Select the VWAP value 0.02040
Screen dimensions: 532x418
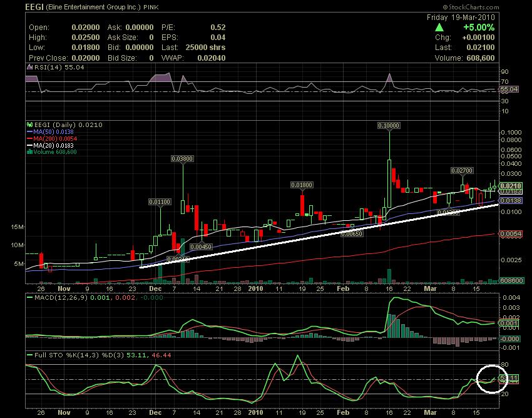click(212, 58)
